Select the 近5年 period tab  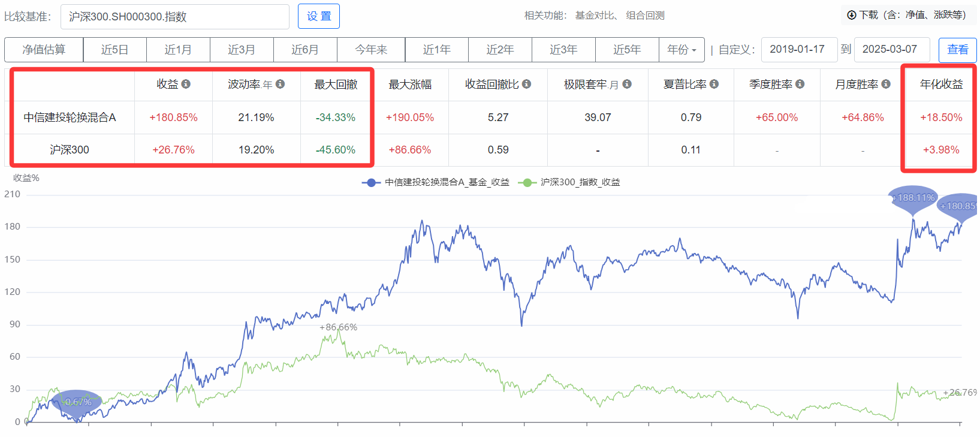(627, 50)
